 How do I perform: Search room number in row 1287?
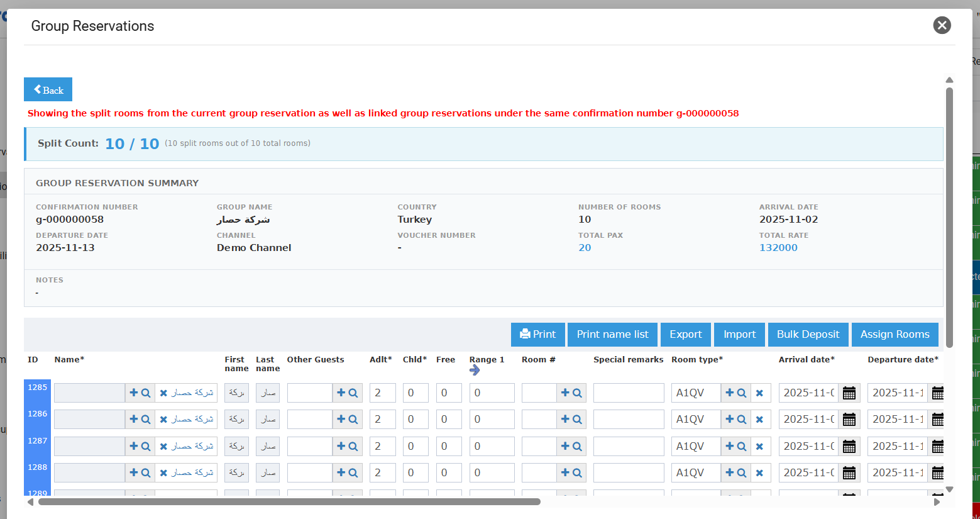pyautogui.click(x=577, y=446)
